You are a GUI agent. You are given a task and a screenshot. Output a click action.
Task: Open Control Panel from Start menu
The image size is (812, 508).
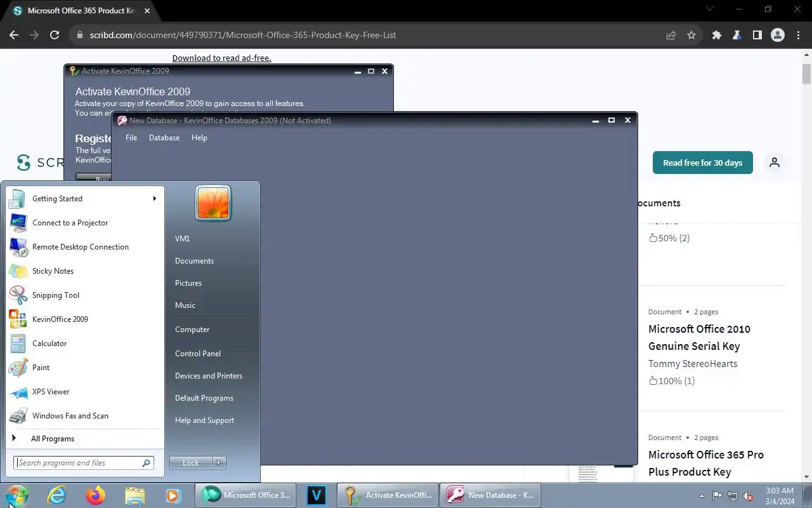pyautogui.click(x=198, y=354)
